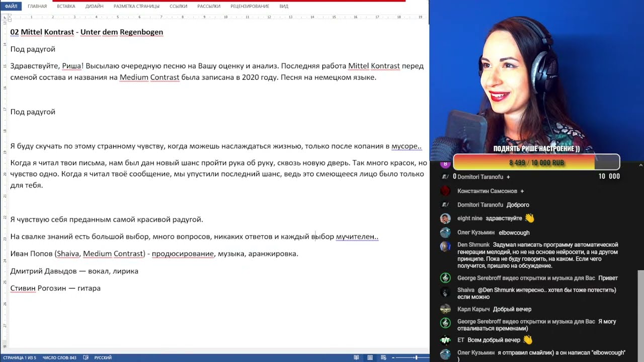Click the waving hand emoji after 'здравствуйте'
The width and height of the screenshot is (644, 362).
(x=529, y=218)
